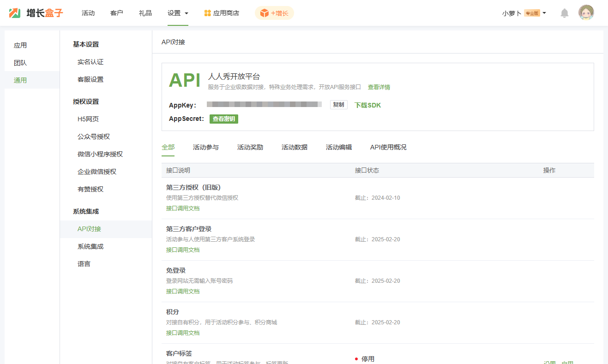Open 客服设置 settings
608x364 pixels.
tap(90, 79)
